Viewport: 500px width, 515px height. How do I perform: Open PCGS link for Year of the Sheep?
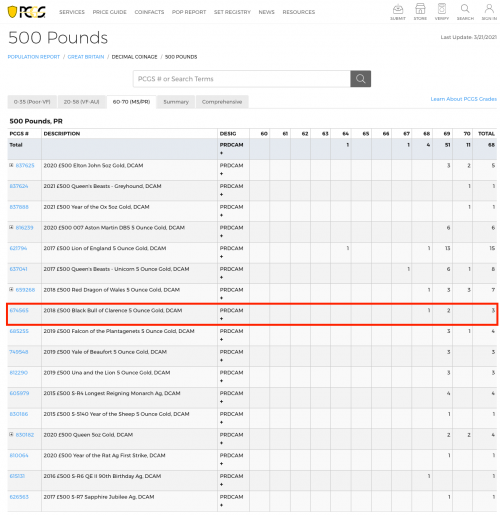click(x=19, y=414)
